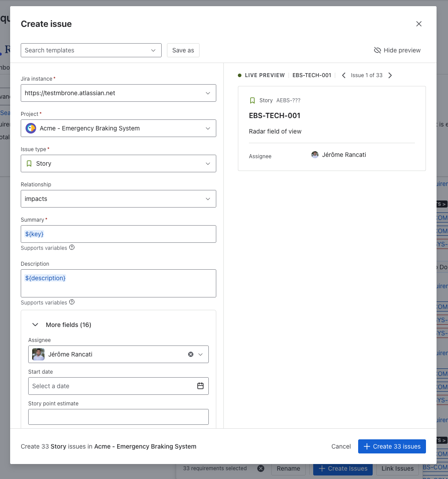Click the Summary variables help icon

coord(72,248)
